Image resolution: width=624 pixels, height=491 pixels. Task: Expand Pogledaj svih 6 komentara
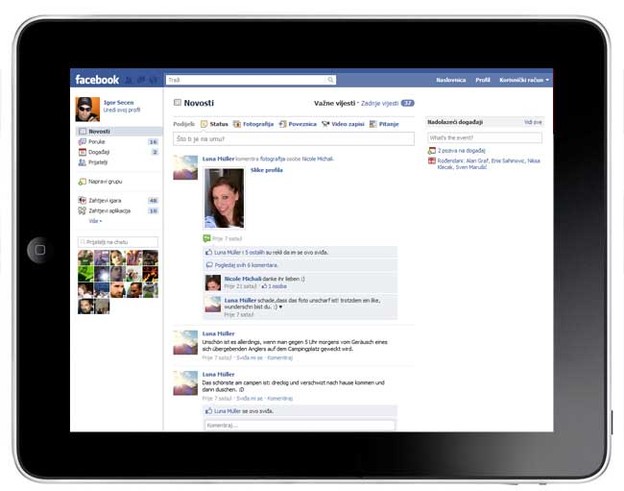(x=245, y=265)
